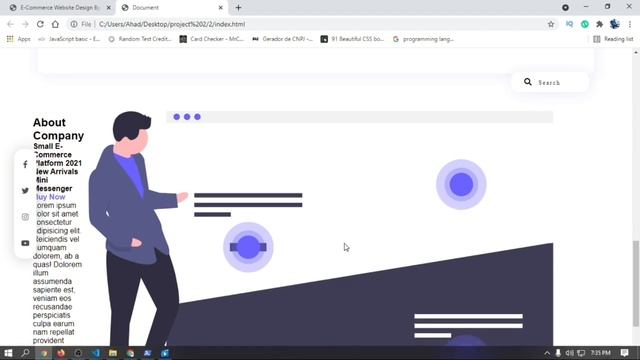Viewport: 640px width, 360px height.
Task: Open Chrome from the taskbar
Action: [44, 353]
